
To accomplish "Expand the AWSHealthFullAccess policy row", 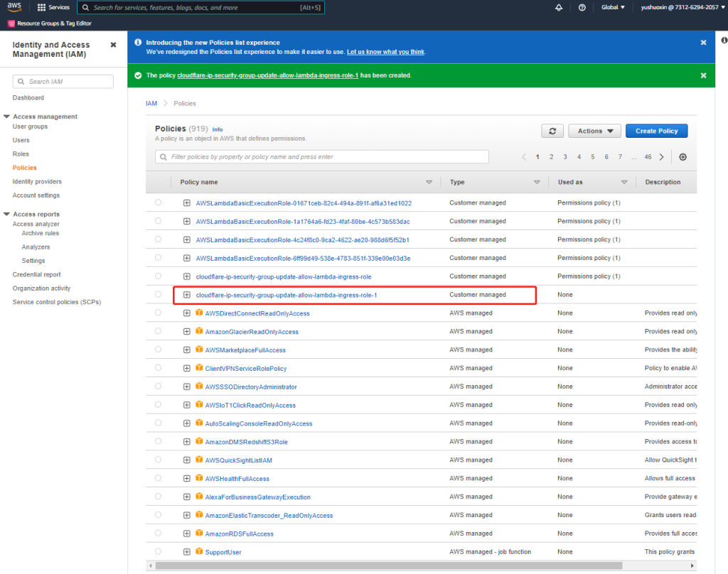I will click(x=187, y=479).
